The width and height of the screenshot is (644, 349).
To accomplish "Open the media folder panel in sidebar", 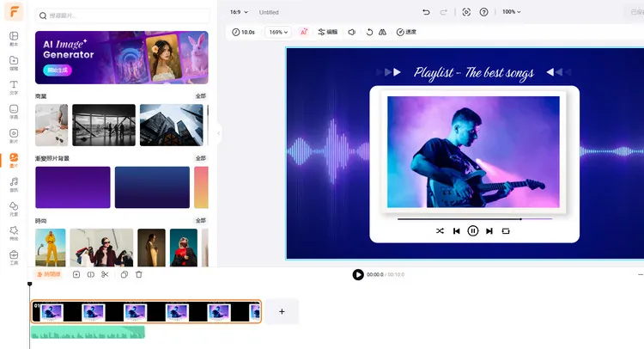I will coord(14,63).
